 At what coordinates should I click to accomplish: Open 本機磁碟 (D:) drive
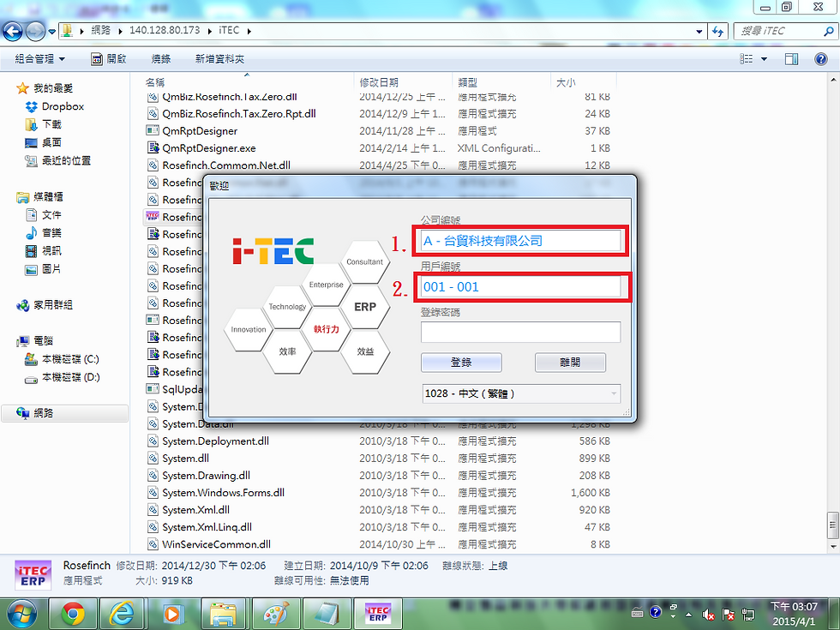pos(70,377)
